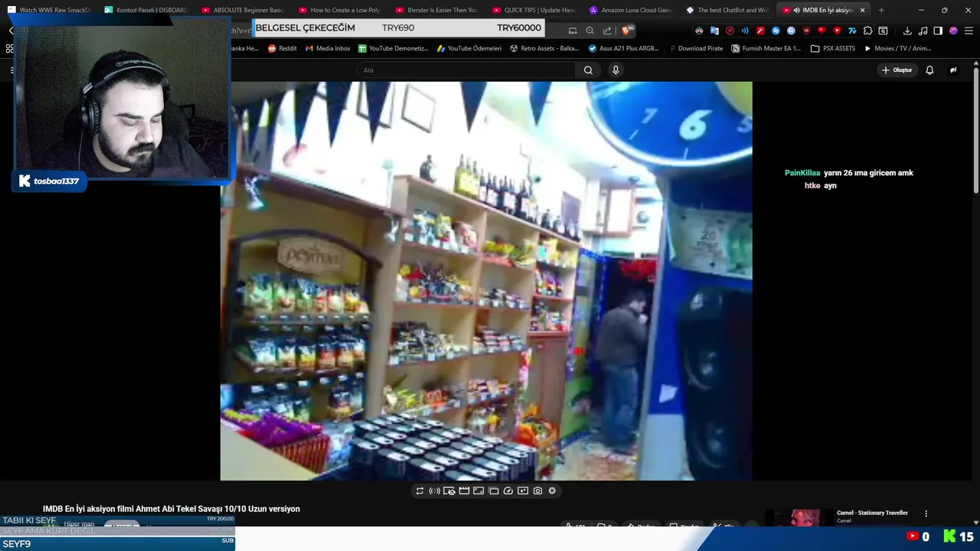Toggle the loop icon under the video
This screenshot has width=980, height=551.
(x=420, y=491)
